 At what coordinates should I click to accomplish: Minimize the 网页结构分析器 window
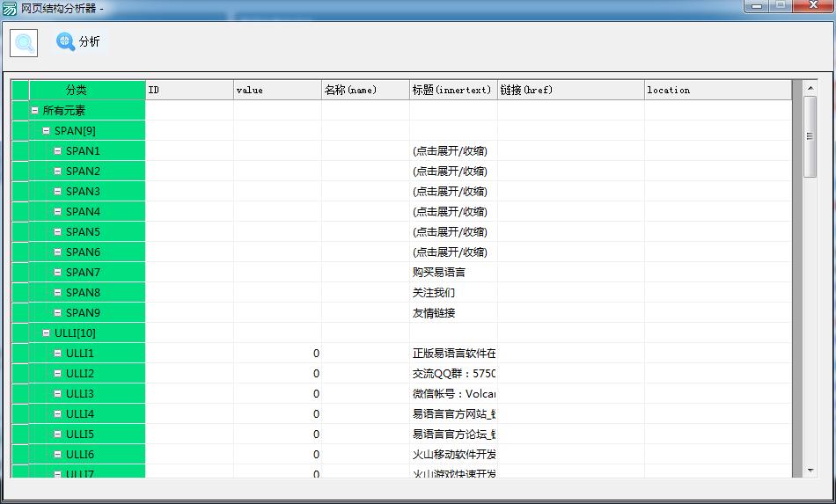click(x=756, y=6)
